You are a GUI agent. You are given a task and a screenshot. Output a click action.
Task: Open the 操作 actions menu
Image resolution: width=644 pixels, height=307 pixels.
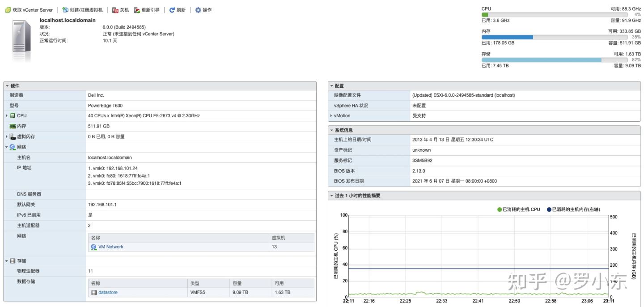(203, 10)
